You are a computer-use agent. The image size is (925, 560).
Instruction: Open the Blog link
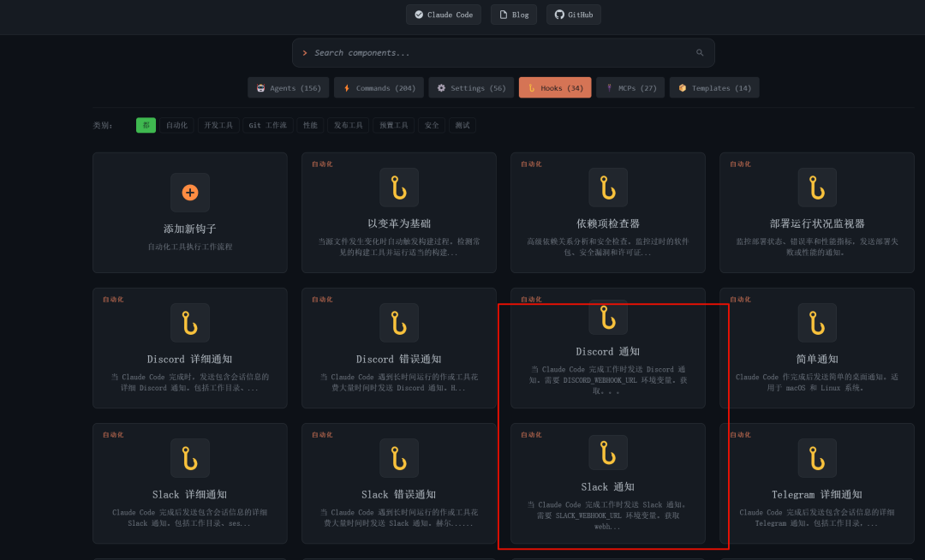514,15
